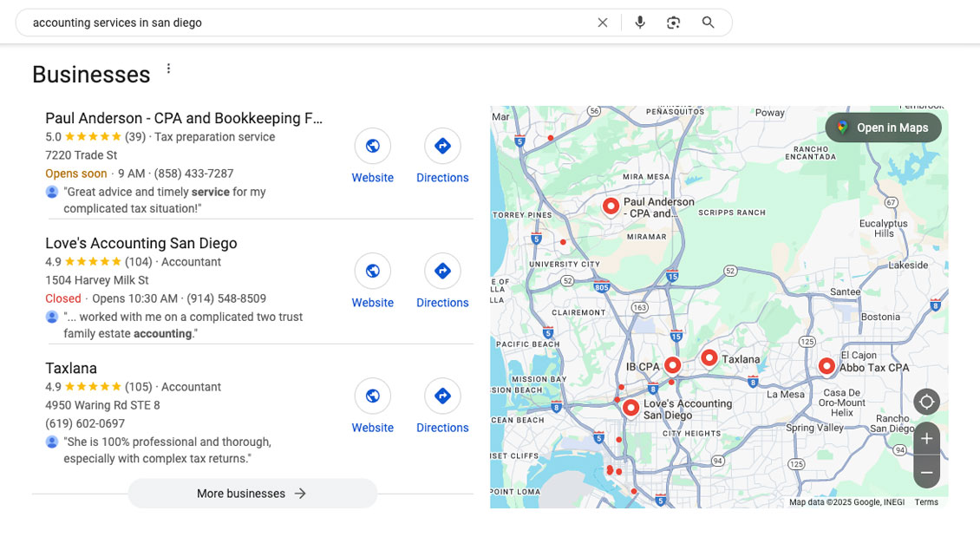Image resolution: width=980 pixels, height=537 pixels.
Task: Open the three-dot menu next to Businesses
Action: (x=168, y=68)
